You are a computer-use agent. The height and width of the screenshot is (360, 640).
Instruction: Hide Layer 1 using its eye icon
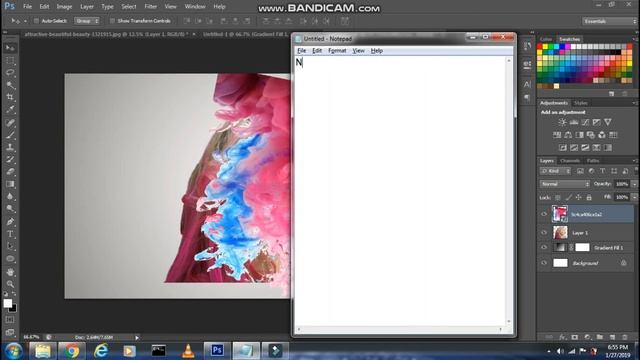544,232
